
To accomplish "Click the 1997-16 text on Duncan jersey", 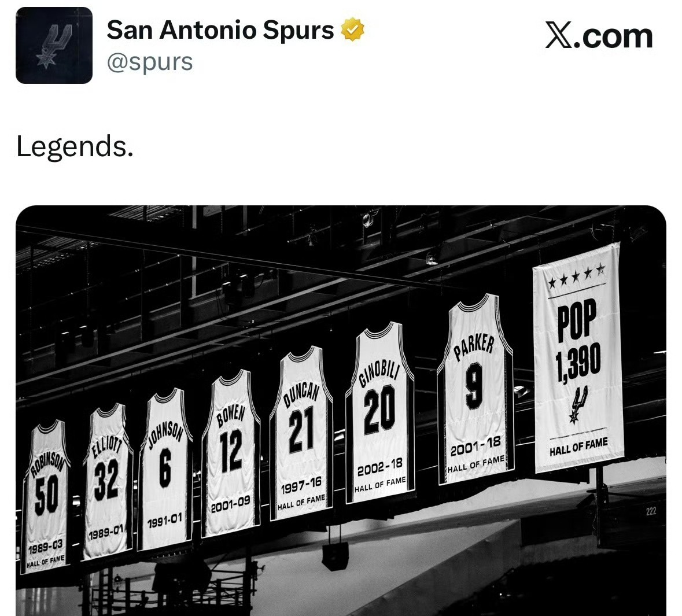I will [301, 485].
